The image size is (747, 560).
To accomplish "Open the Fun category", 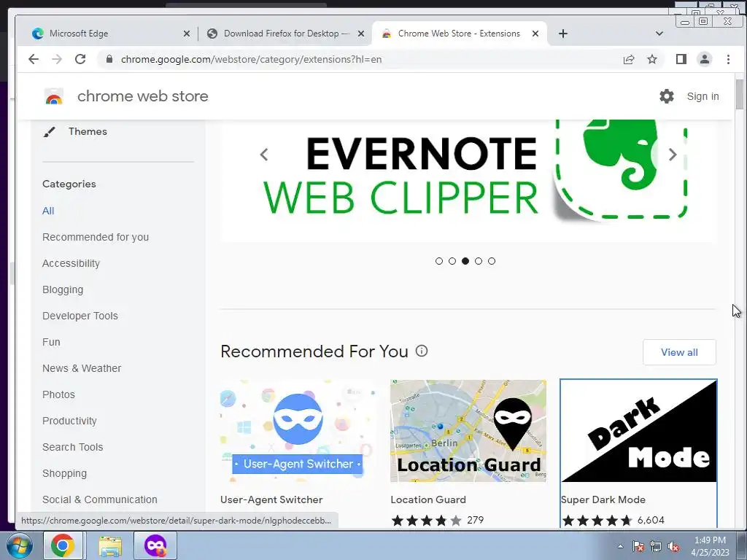I will (51, 342).
